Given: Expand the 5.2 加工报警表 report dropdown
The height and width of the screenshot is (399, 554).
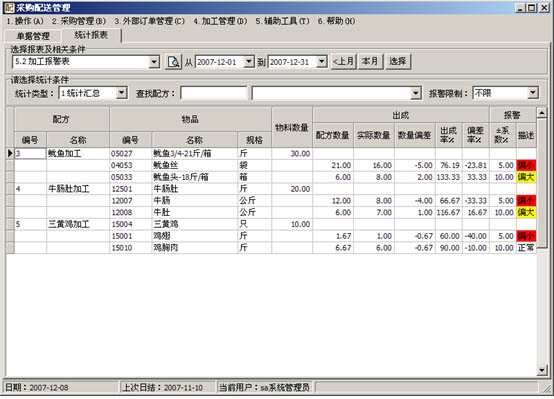Looking at the screenshot, I should (154, 62).
